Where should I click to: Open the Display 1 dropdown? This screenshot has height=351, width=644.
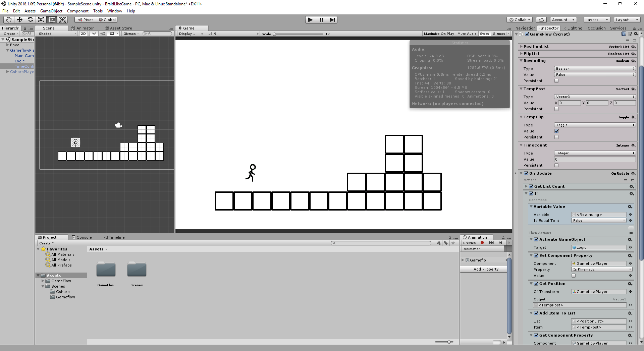191,34
